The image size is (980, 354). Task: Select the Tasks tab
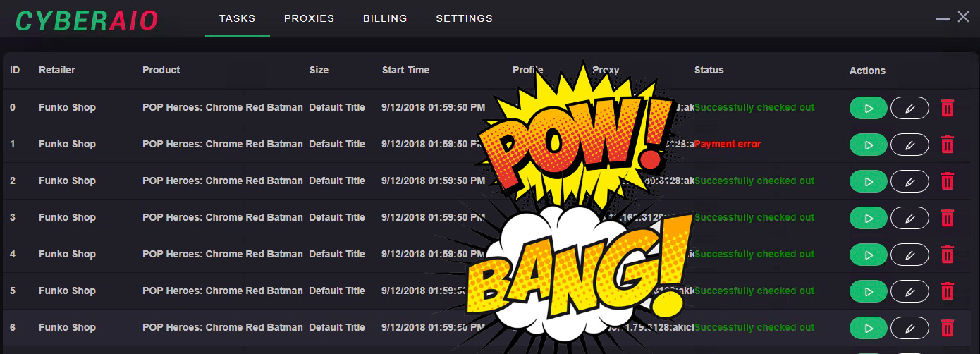(237, 18)
